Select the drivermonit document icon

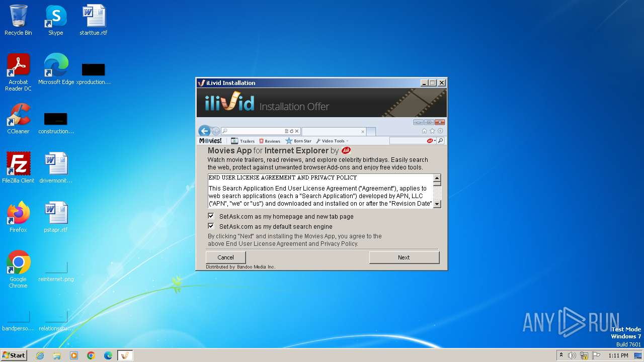(56, 167)
